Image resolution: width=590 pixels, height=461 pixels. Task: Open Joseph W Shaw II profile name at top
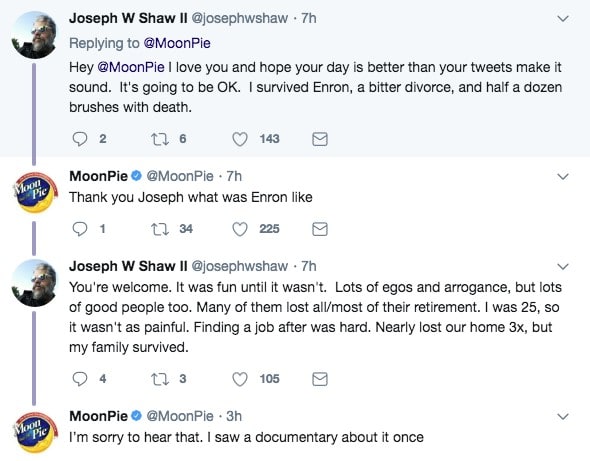click(x=128, y=18)
